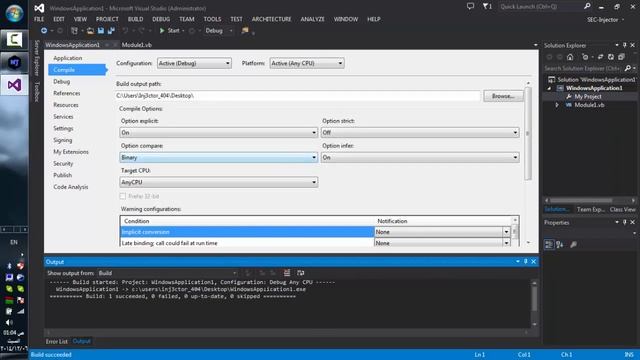Screen dimensions: 640x360
Task: Open the feedback chat bubble icon
Action: (471, 7)
